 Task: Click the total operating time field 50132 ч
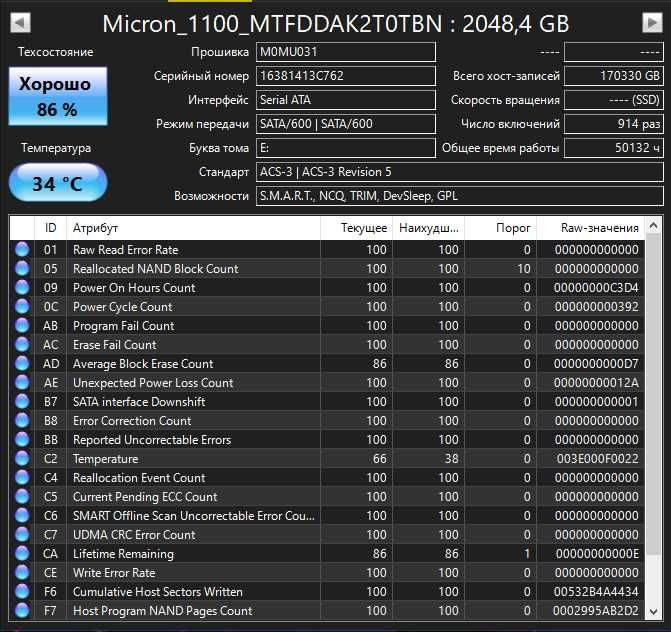(x=614, y=148)
